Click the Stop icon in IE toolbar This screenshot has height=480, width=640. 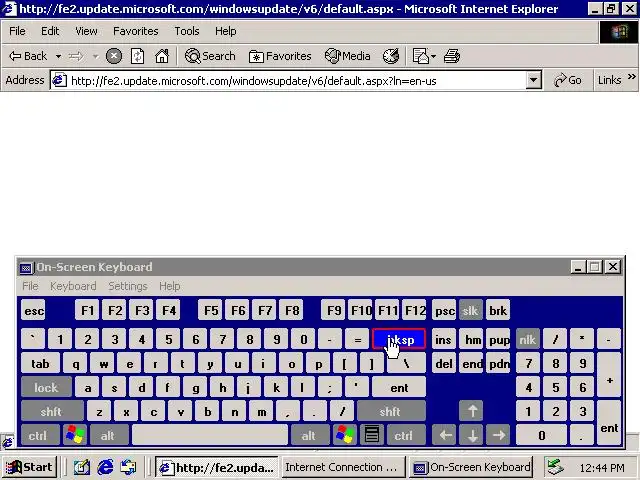pos(114,56)
